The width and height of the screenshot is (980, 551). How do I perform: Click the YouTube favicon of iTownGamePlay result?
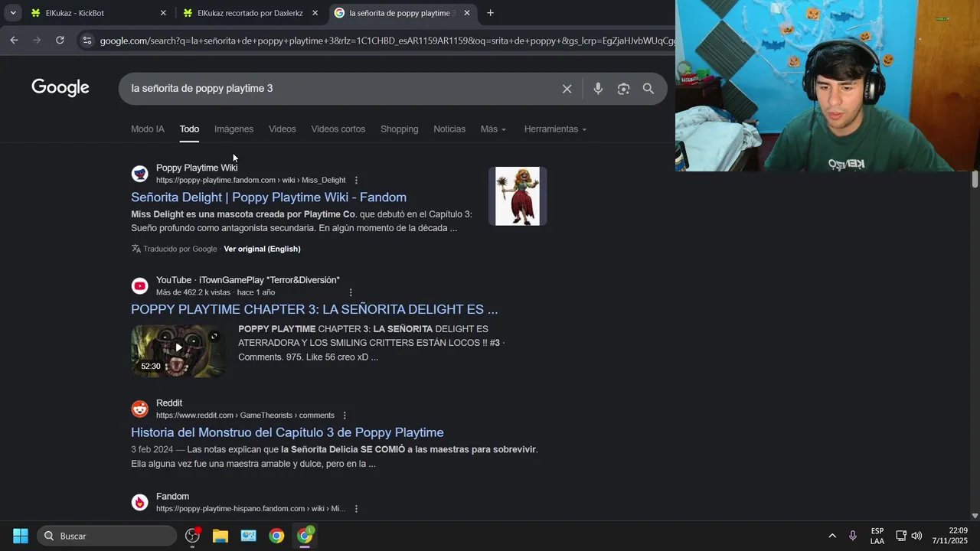139,286
